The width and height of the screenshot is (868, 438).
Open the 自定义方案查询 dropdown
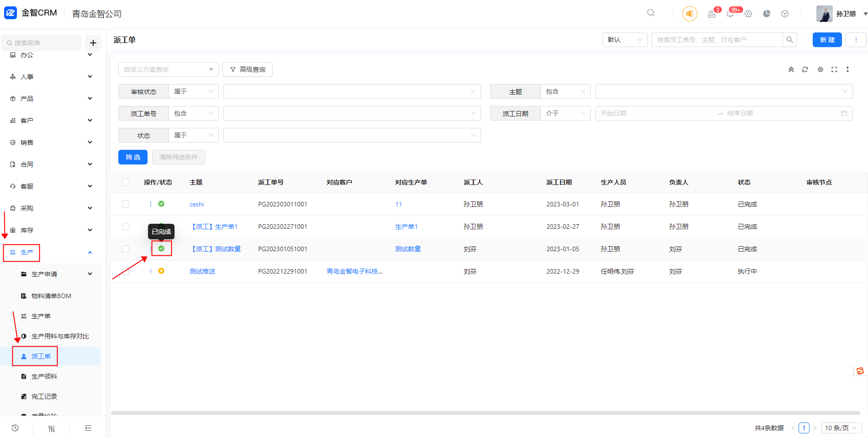pos(168,69)
